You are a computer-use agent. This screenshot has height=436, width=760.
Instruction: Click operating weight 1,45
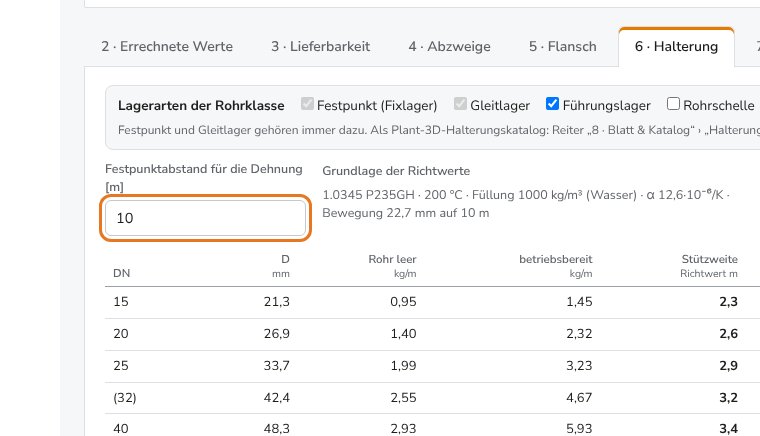point(579,302)
